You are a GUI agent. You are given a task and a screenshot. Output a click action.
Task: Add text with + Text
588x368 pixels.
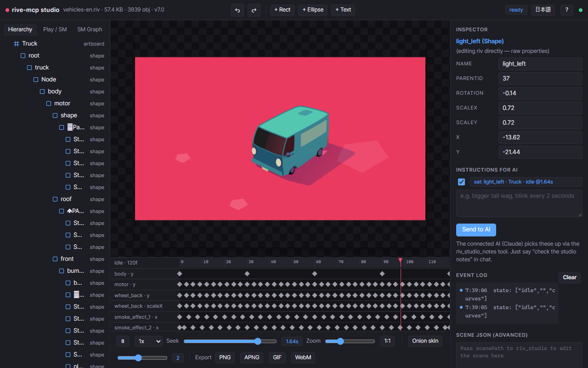click(x=343, y=10)
